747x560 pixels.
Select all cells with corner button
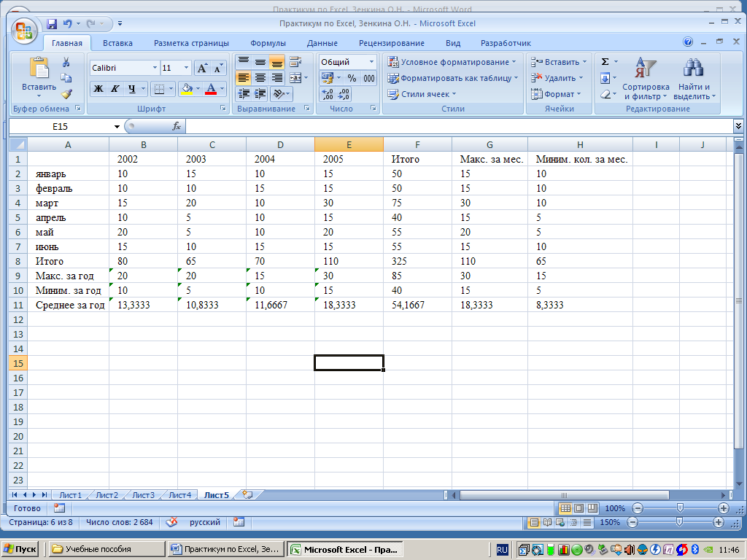[18, 144]
